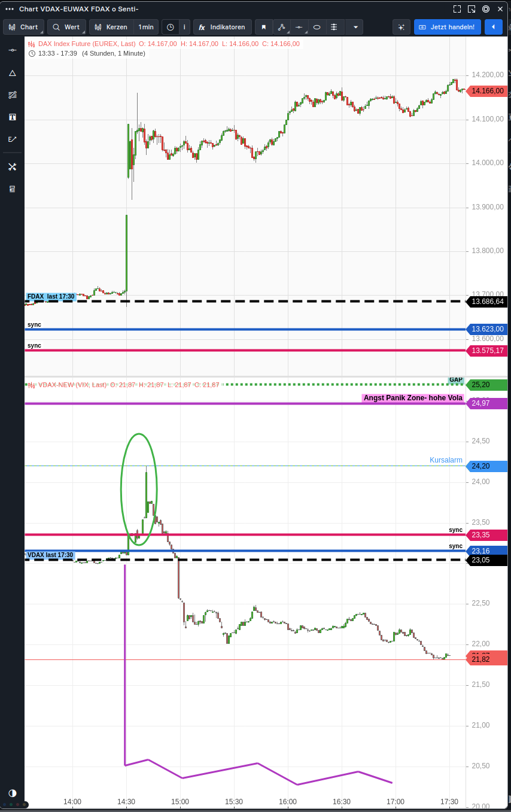Click the Jetzt handeln! button

[447, 27]
